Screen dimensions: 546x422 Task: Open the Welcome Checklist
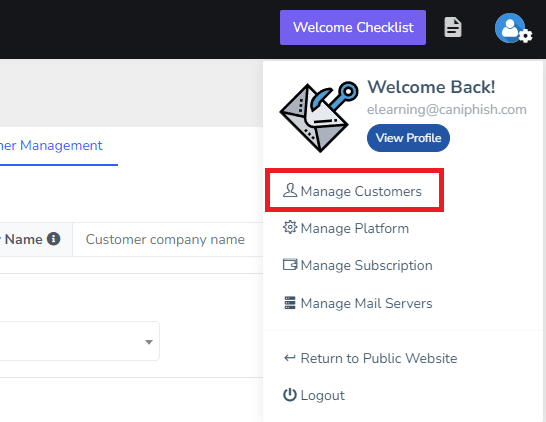click(353, 28)
